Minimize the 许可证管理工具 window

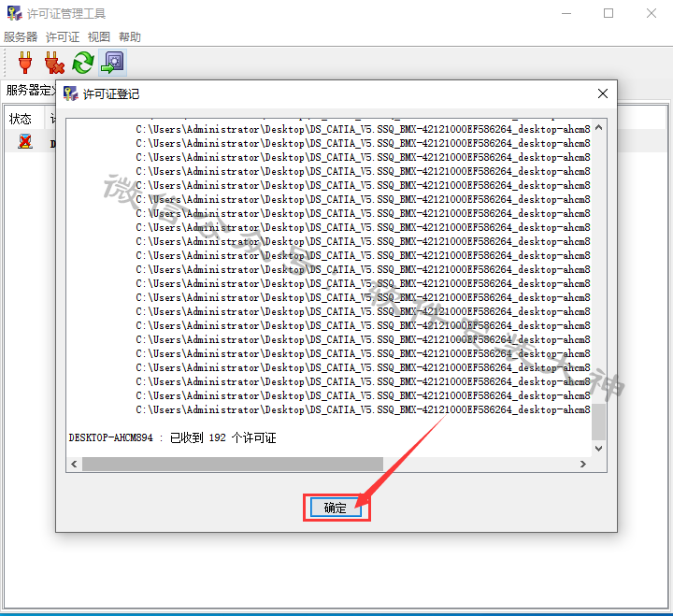click(x=566, y=13)
